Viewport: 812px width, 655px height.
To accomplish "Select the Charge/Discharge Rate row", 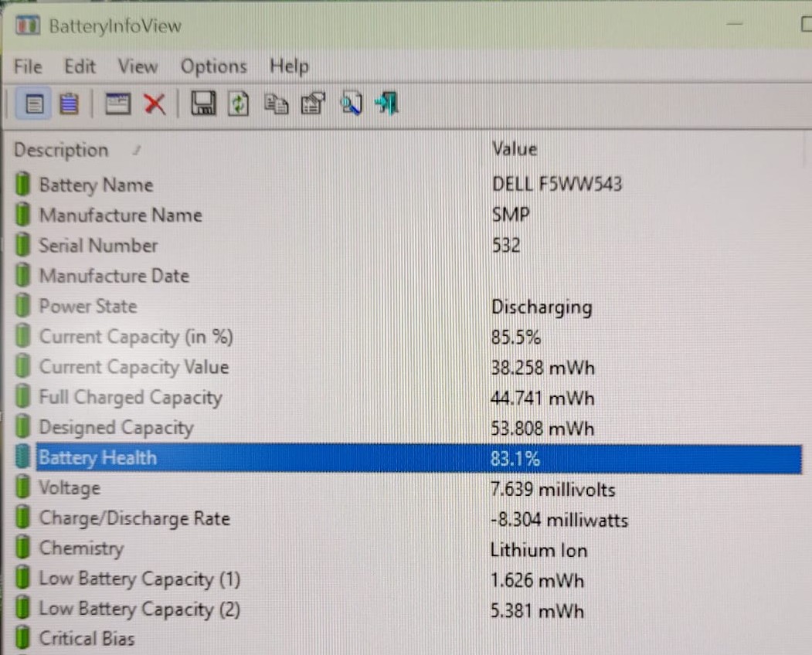I will [x=408, y=518].
